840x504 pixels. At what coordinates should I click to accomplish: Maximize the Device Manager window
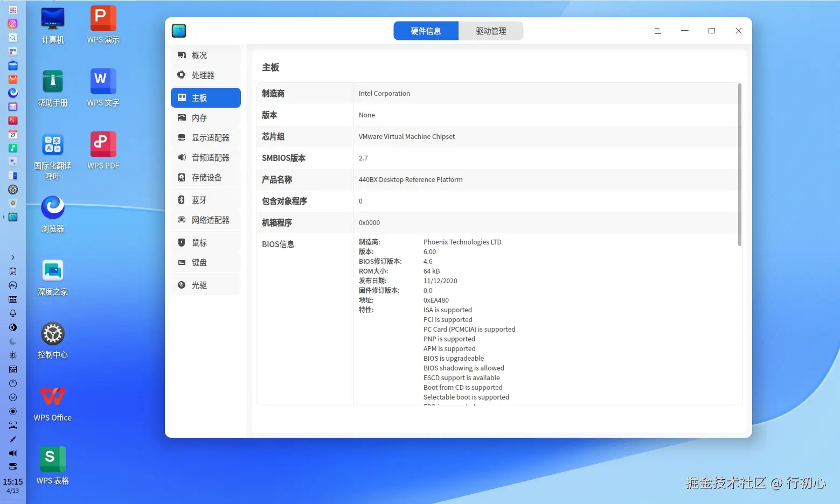click(x=712, y=31)
